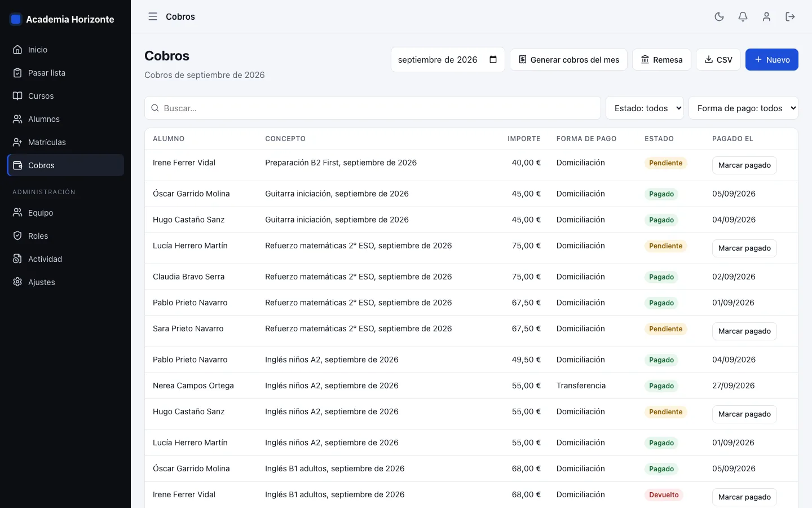Click the 49,50 € amount
The width and height of the screenshot is (812, 508).
pos(526,360)
